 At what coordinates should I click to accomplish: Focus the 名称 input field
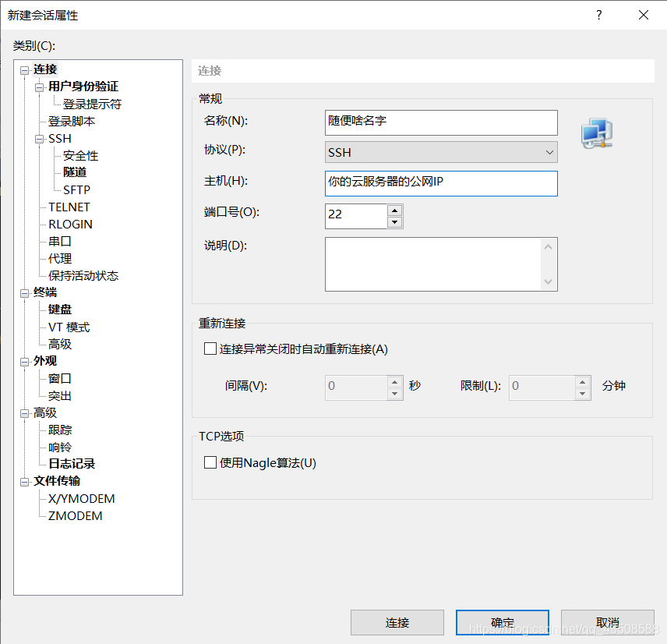[441, 122]
